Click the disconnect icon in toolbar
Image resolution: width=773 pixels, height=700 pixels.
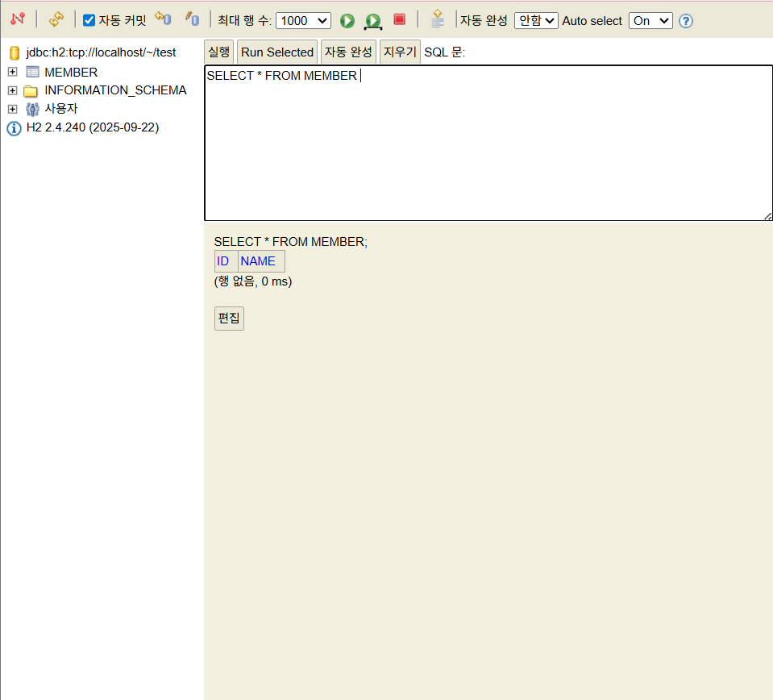coord(18,19)
